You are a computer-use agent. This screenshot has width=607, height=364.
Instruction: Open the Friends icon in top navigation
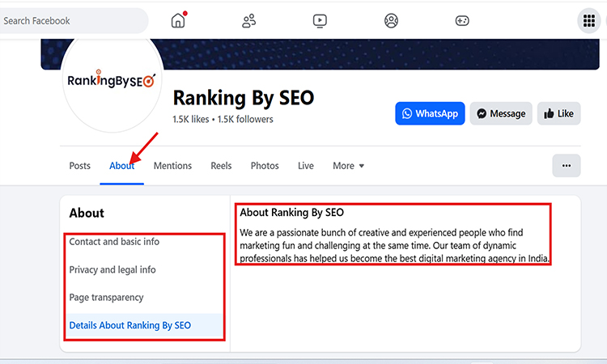click(x=249, y=20)
